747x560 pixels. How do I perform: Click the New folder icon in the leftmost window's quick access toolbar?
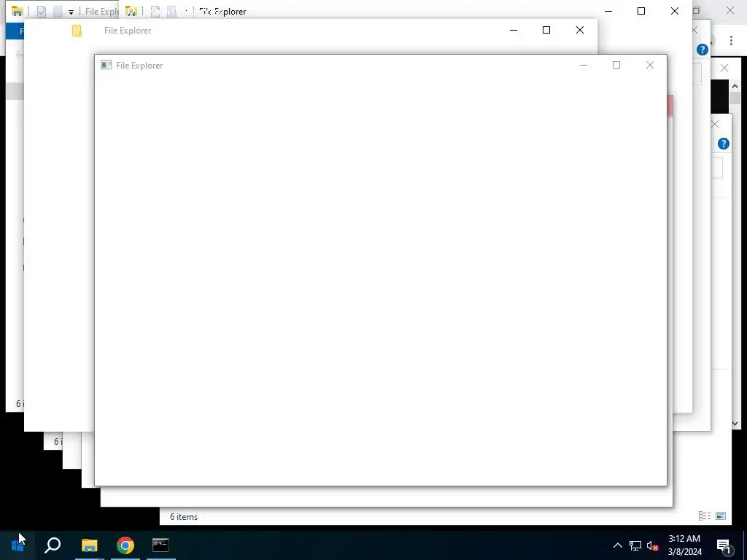[58, 12]
